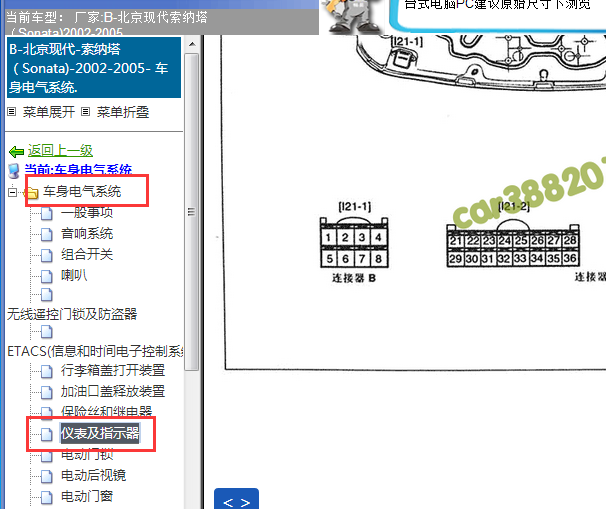Click the icon before 菜单折叠

pos(85,112)
